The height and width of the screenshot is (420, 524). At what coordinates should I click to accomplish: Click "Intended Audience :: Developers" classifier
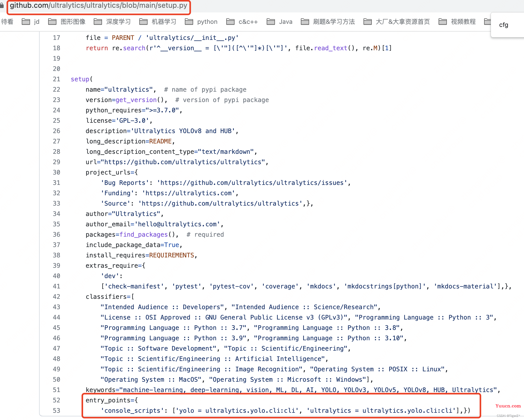162,307
